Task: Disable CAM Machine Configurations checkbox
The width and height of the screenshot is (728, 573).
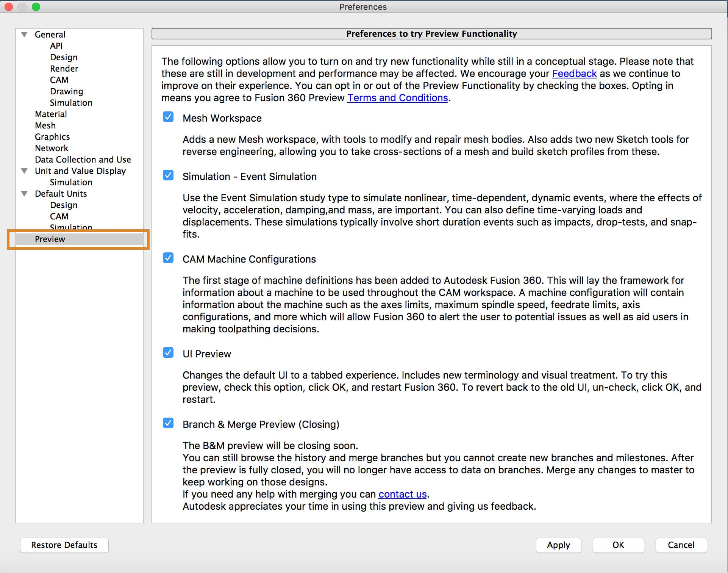Action: tap(168, 258)
